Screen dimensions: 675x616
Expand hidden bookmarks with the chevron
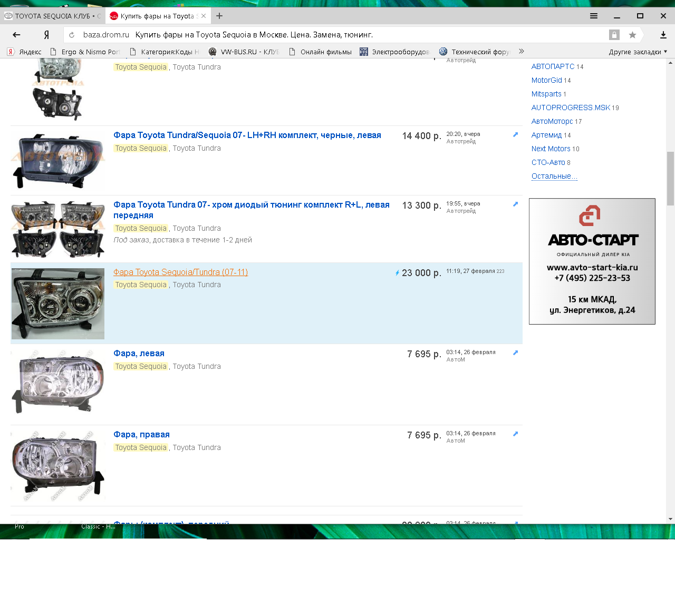(521, 51)
